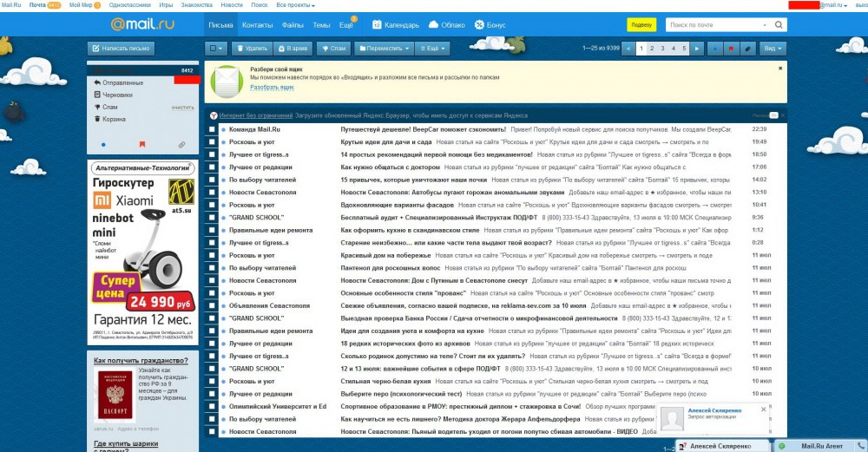
Task: Click unread dot filter in folder panel
Action: pyautogui.click(x=103, y=145)
